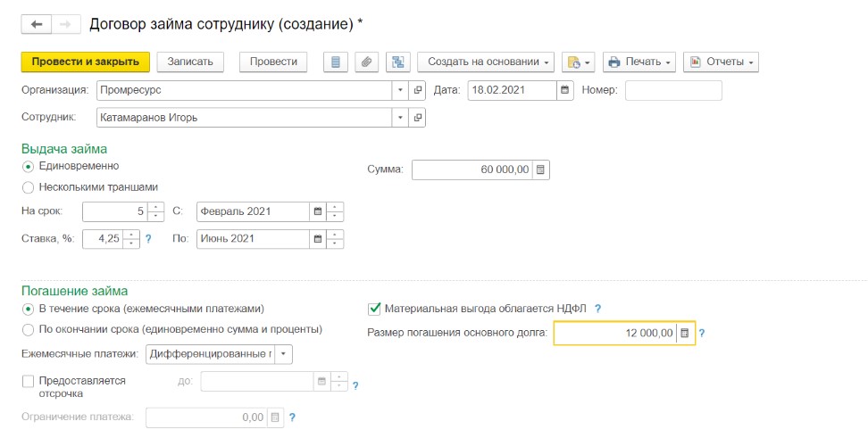Expand the Сотрудник dropdown list
Screen dimensions: 868x438
[400, 118]
